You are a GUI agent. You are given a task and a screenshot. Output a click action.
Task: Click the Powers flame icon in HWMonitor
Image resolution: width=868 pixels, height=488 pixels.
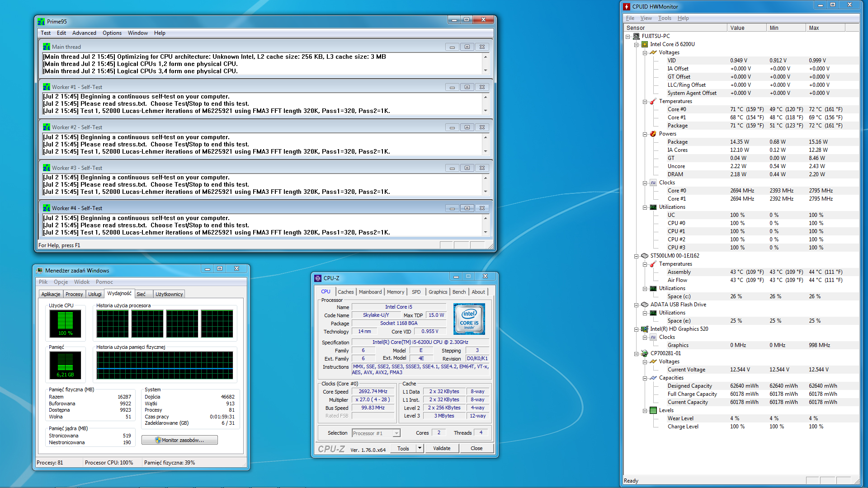point(653,134)
